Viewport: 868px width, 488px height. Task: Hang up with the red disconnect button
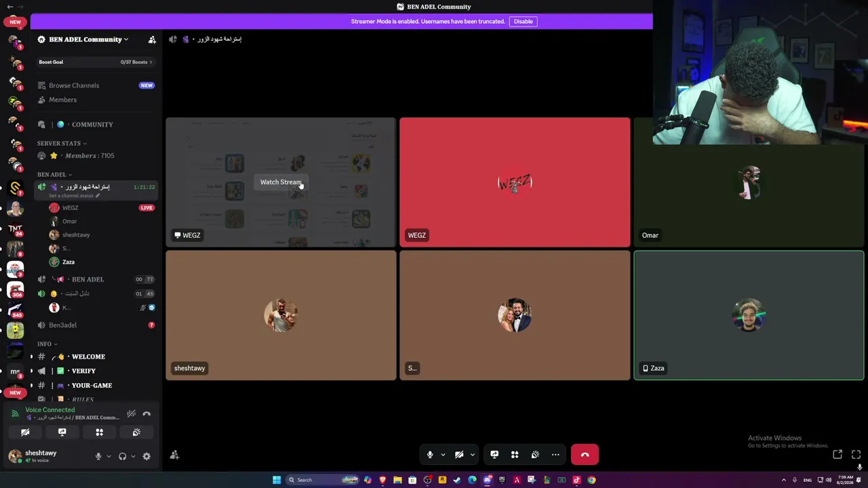point(585,455)
